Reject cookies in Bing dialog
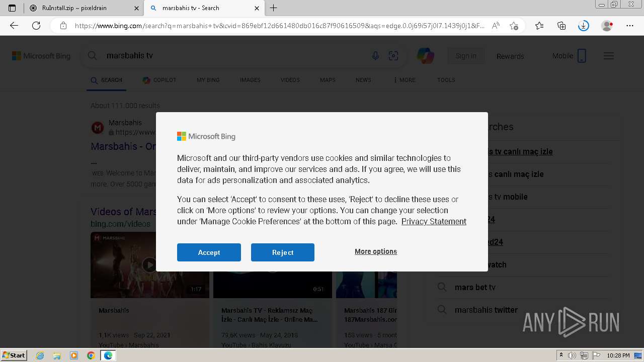 283,252
